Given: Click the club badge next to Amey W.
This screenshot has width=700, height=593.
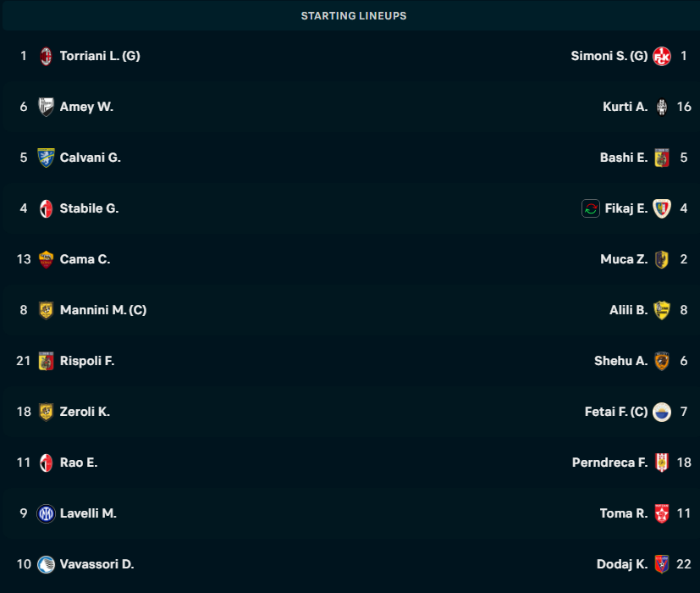Looking at the screenshot, I should (46, 108).
